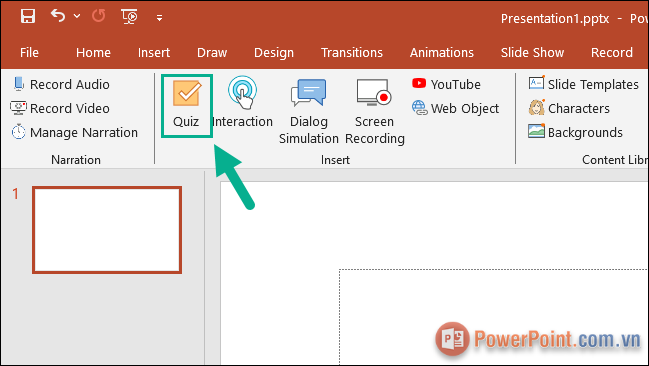The height and width of the screenshot is (366, 649).
Task: Open Manage Narration clock icon
Action: pos(19,132)
